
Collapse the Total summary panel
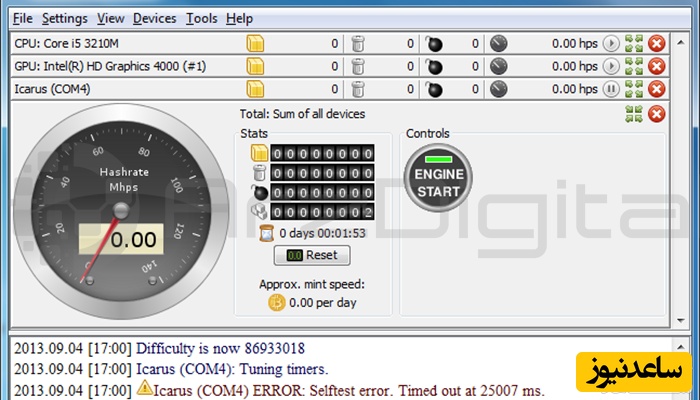click(x=633, y=113)
